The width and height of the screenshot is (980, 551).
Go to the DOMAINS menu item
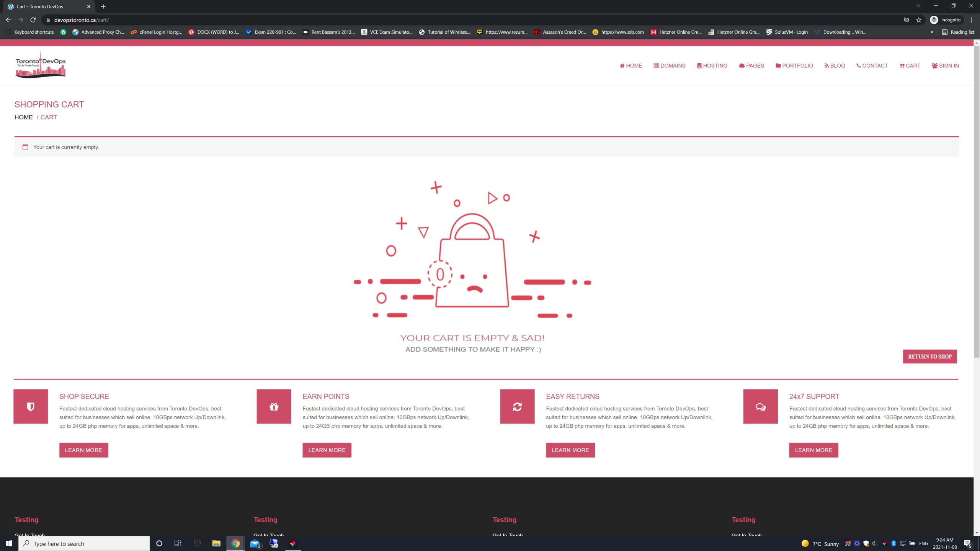pyautogui.click(x=669, y=66)
